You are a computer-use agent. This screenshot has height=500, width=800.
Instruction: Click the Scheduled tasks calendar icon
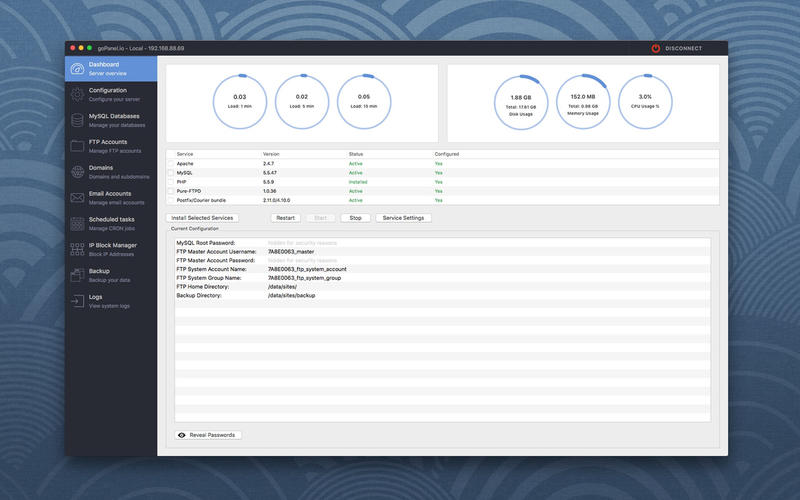[77, 225]
